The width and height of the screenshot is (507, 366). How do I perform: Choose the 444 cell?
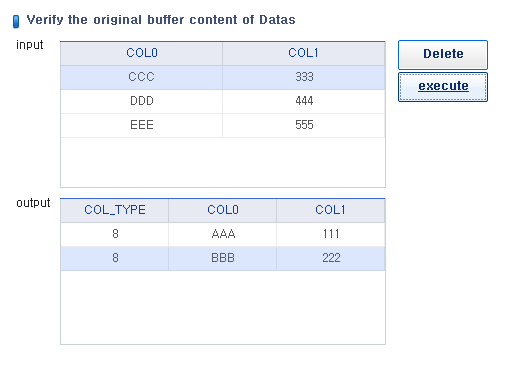click(304, 101)
